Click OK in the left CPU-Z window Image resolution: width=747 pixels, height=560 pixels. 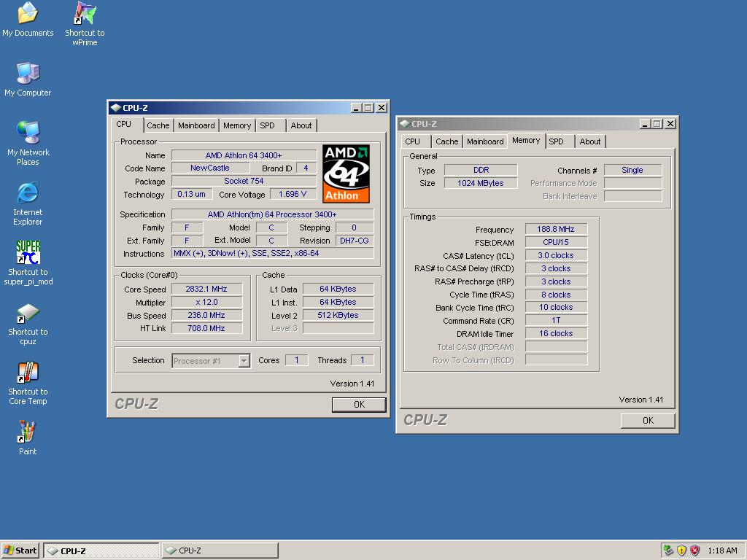click(359, 404)
